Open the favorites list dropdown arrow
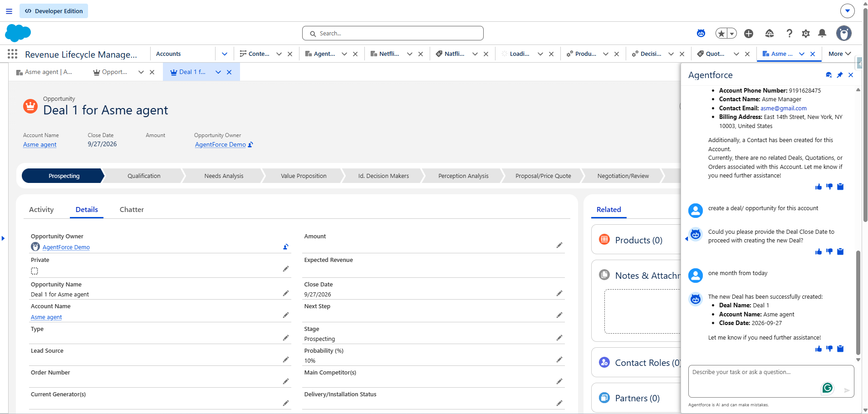 [732, 33]
